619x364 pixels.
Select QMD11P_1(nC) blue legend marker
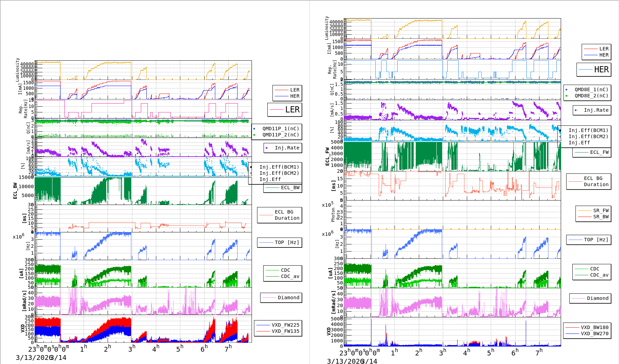click(254, 129)
